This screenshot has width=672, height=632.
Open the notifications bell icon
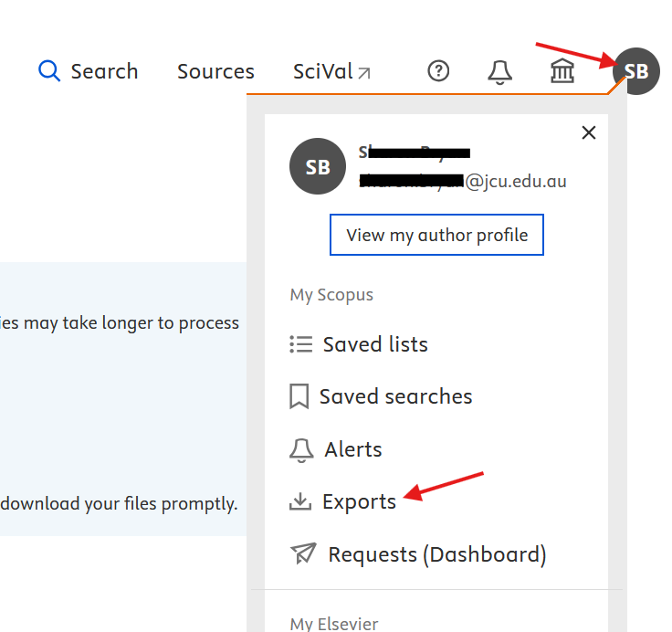(499, 71)
